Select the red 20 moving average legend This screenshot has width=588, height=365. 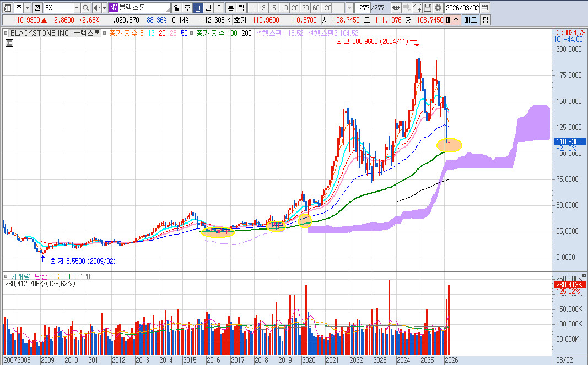pyautogui.click(x=162, y=34)
